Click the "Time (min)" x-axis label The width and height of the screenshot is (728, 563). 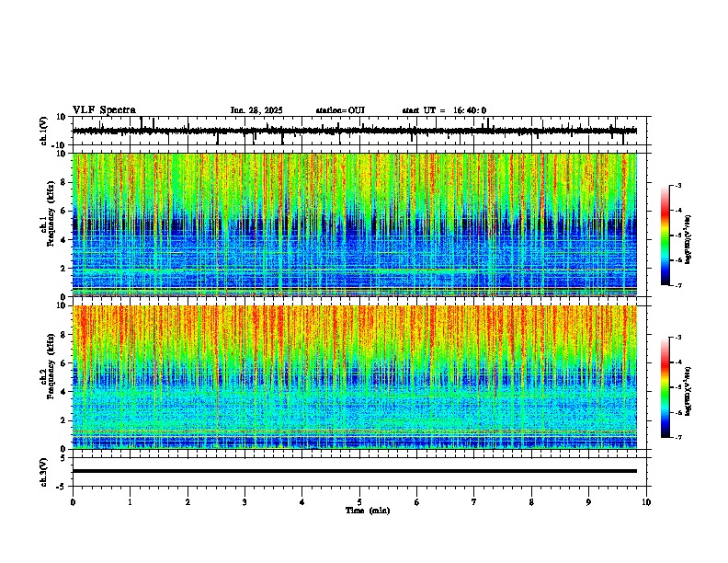[x=368, y=511]
